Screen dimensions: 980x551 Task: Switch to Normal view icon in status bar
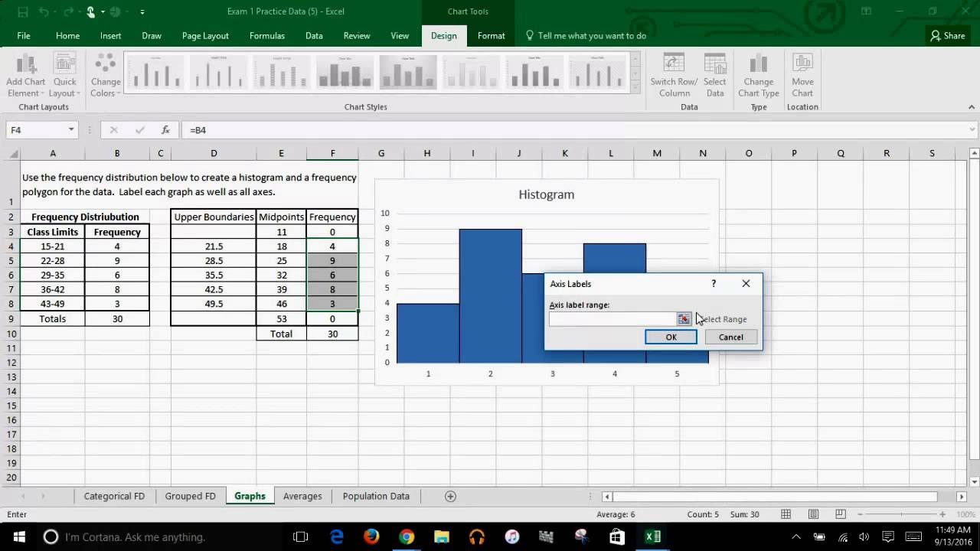pyautogui.click(x=787, y=514)
